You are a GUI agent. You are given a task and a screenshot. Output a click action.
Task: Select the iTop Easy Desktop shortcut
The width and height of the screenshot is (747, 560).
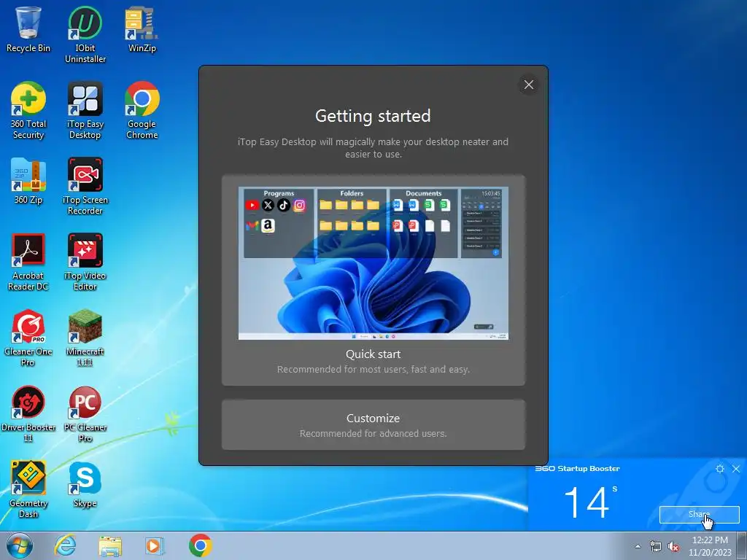(x=85, y=110)
